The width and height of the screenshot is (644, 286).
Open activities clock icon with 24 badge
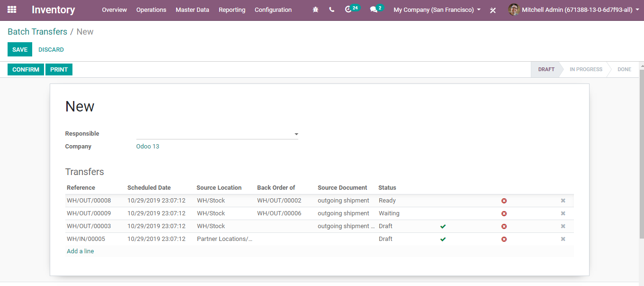tap(352, 9)
